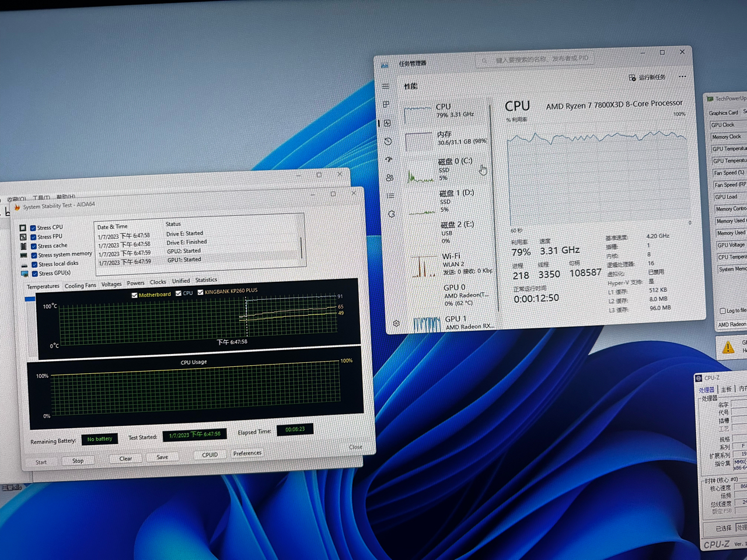
Task: Switch to Statistics tab in AIDA64
Action: [x=206, y=280]
